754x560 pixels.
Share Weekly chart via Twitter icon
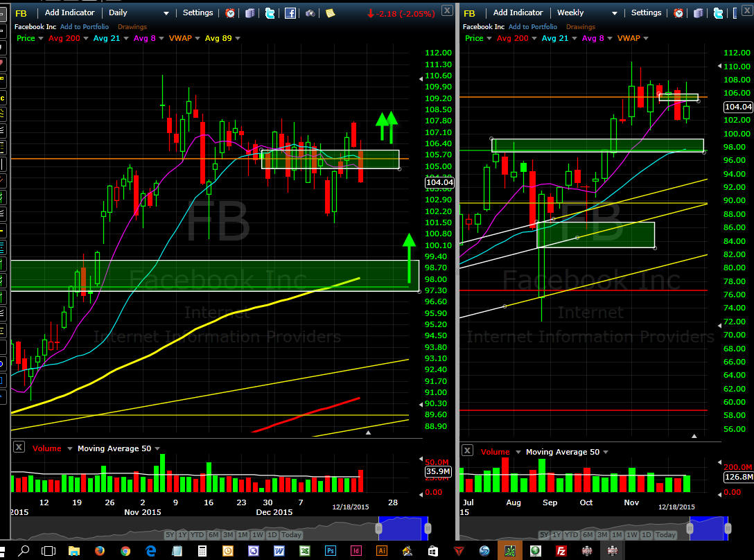click(x=719, y=13)
